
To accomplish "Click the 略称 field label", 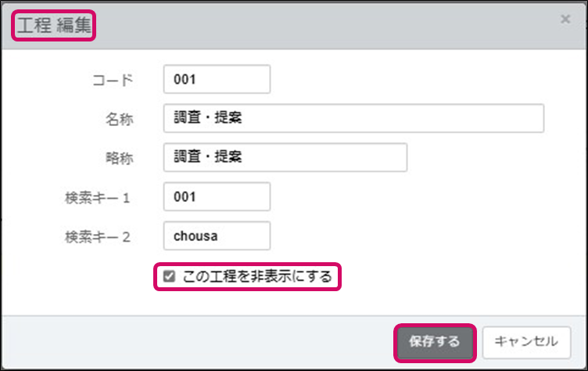I will (x=120, y=157).
